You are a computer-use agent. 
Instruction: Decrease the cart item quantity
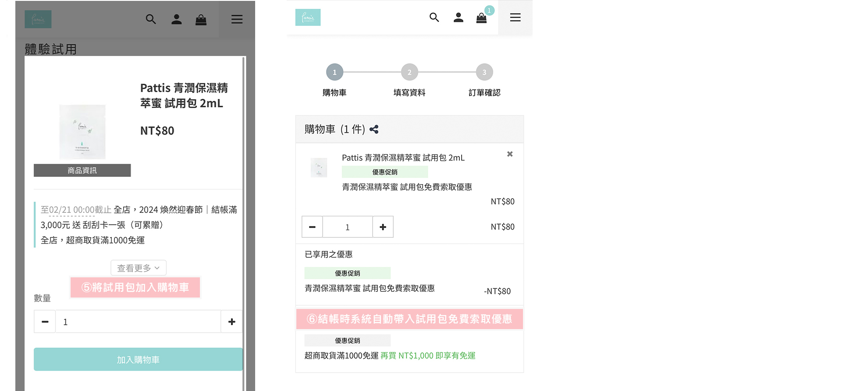pyautogui.click(x=312, y=227)
